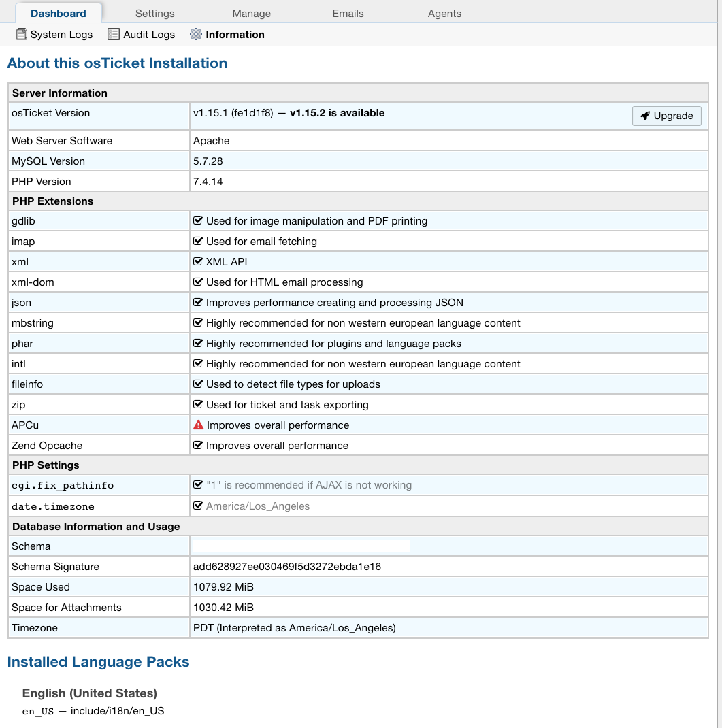Click the 'cgi.fix_pathinfo' setting name

(63, 486)
